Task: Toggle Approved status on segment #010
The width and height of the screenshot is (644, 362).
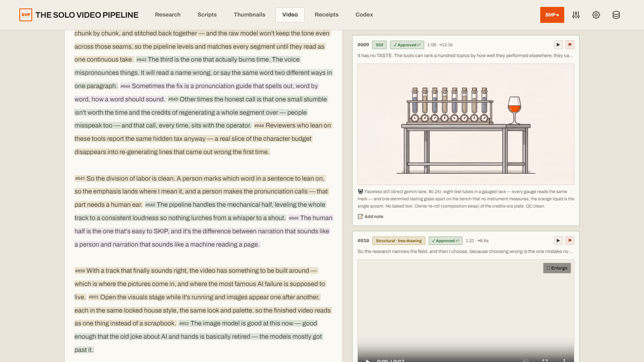Action: (445, 241)
